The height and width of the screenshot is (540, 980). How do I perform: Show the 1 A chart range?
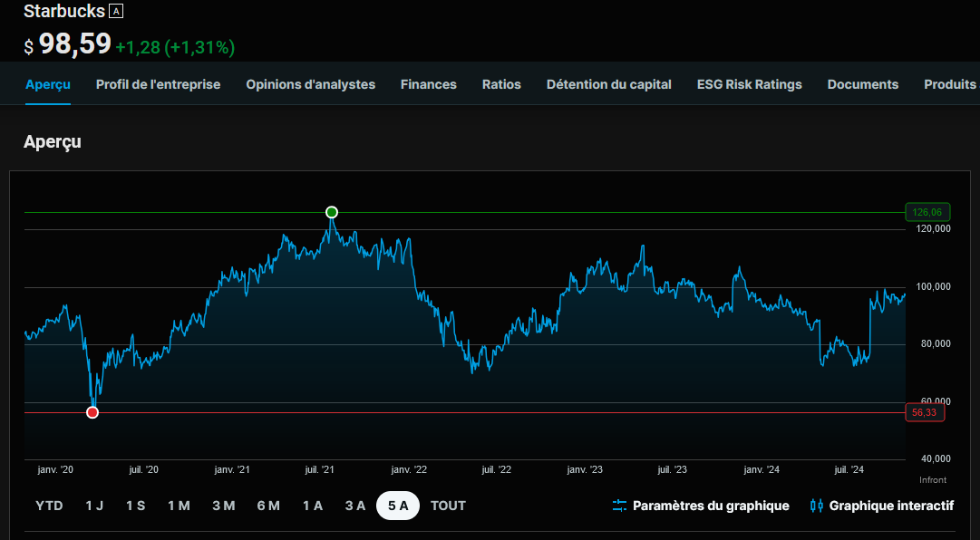tap(313, 506)
